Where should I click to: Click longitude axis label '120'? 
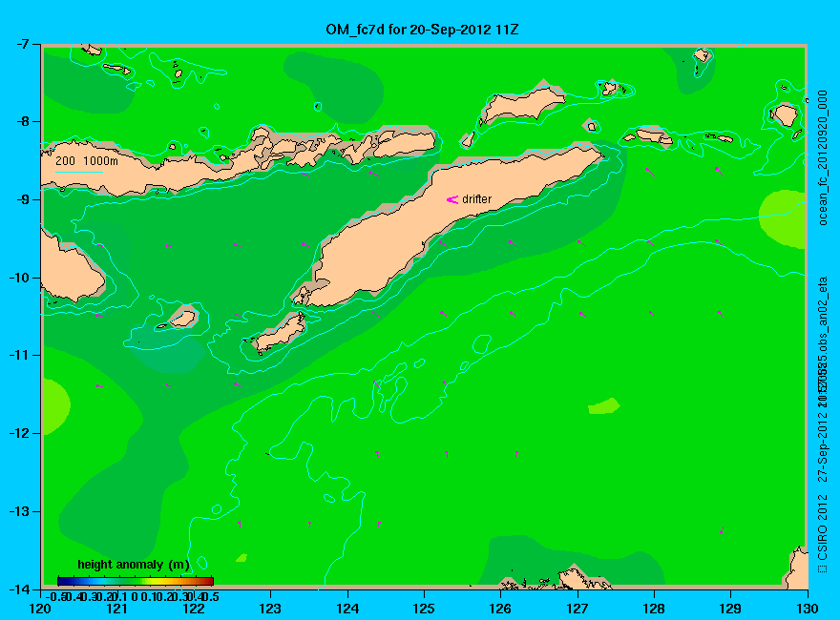pyautogui.click(x=40, y=609)
